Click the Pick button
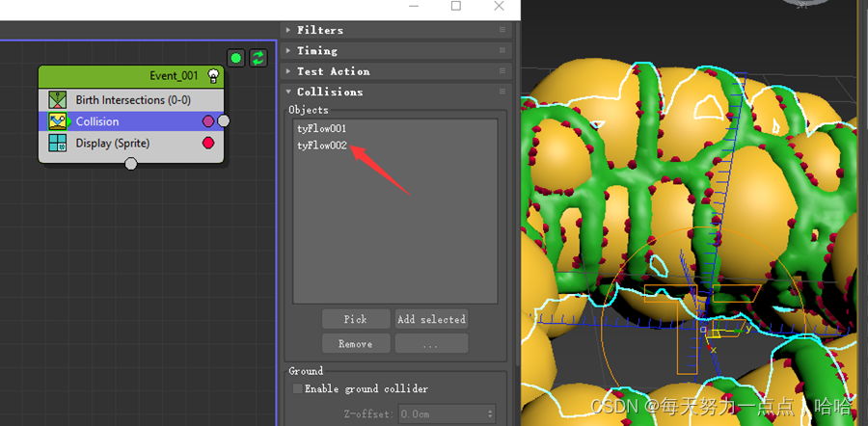 tap(356, 319)
